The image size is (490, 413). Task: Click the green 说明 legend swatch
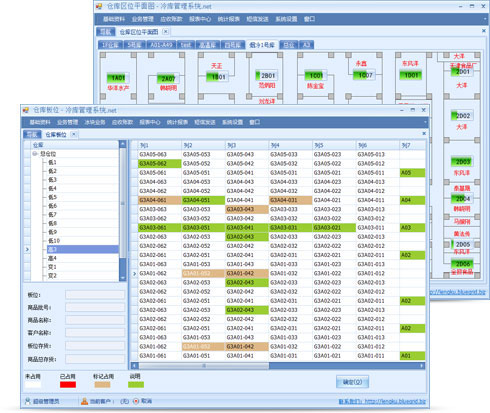point(136,384)
